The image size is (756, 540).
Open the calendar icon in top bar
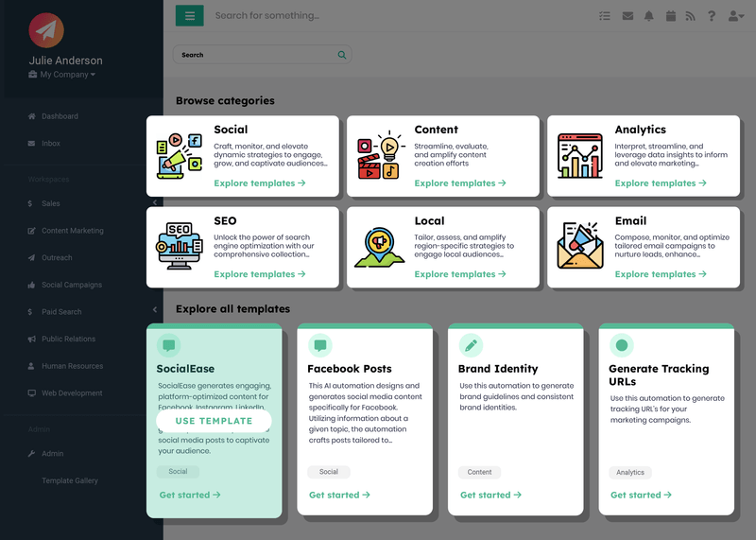pos(671,16)
